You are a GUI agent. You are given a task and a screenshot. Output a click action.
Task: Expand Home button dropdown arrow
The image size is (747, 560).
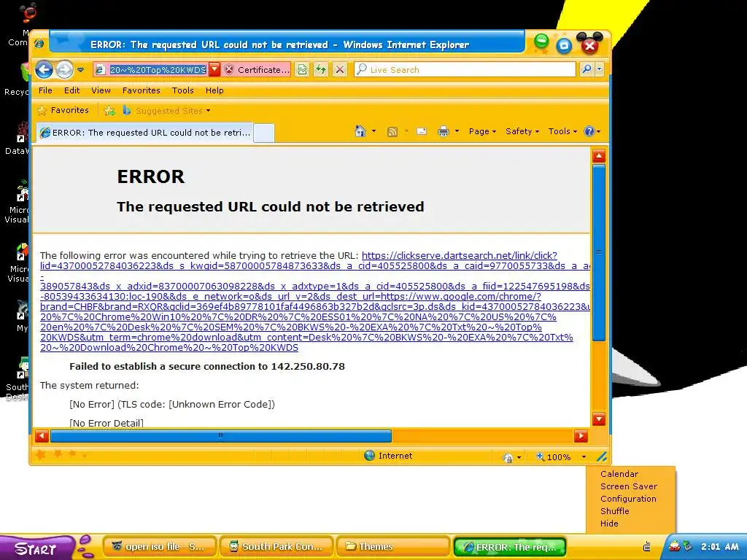click(x=374, y=131)
